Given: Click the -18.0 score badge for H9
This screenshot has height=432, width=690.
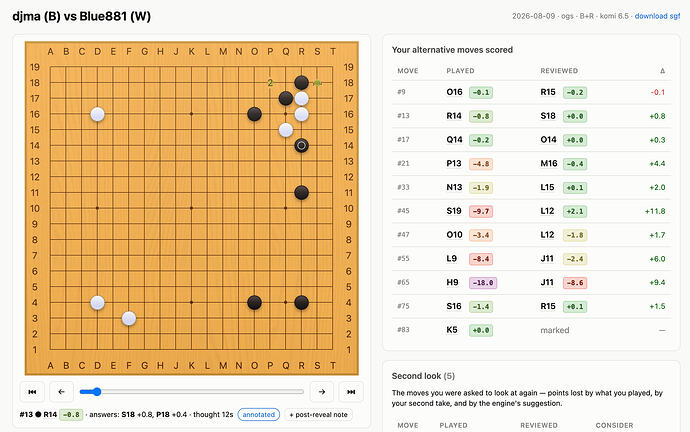Looking at the screenshot, I should (483, 282).
